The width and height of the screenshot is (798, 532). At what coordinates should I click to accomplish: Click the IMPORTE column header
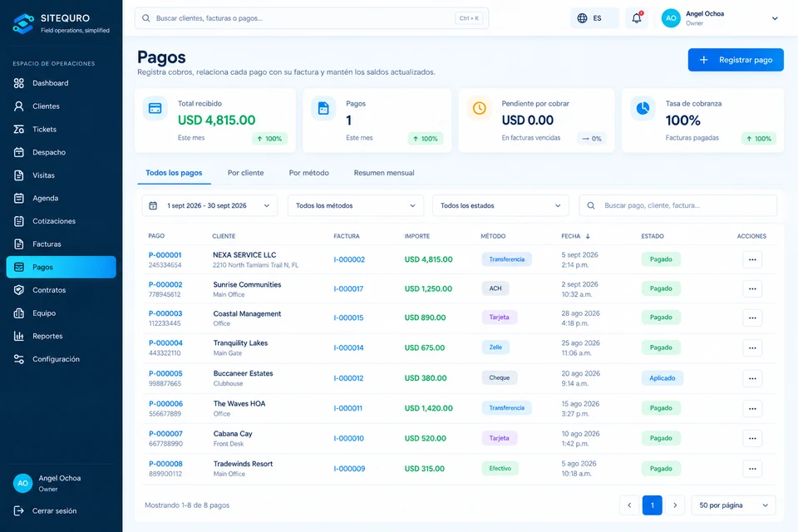click(x=416, y=236)
